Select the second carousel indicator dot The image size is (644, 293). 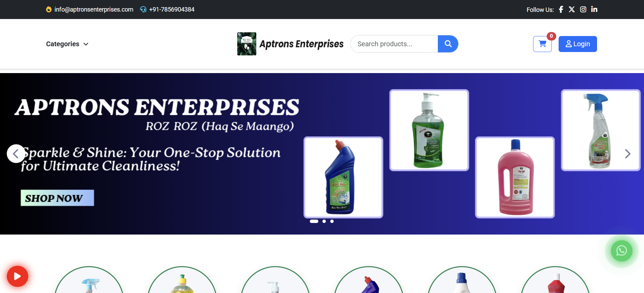324,221
